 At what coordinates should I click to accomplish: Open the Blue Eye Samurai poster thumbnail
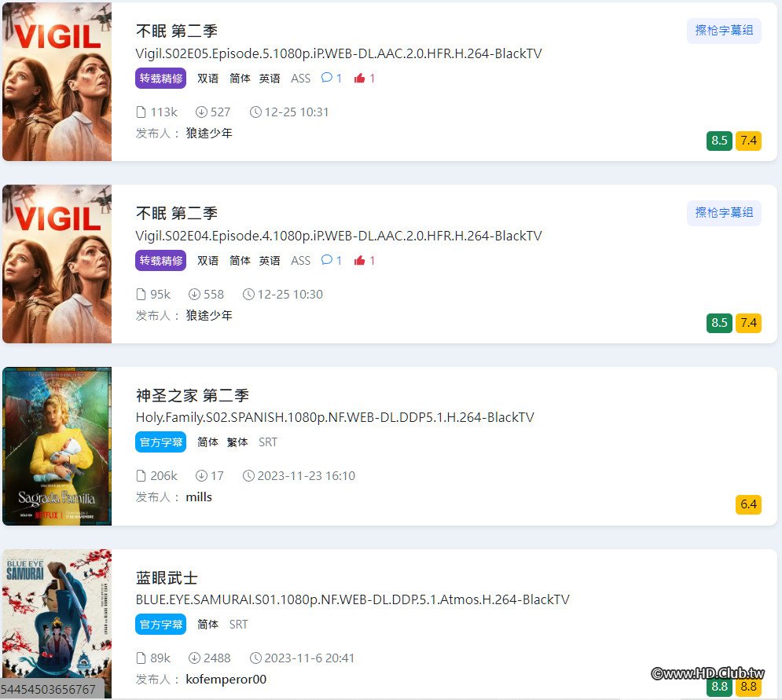[57, 624]
